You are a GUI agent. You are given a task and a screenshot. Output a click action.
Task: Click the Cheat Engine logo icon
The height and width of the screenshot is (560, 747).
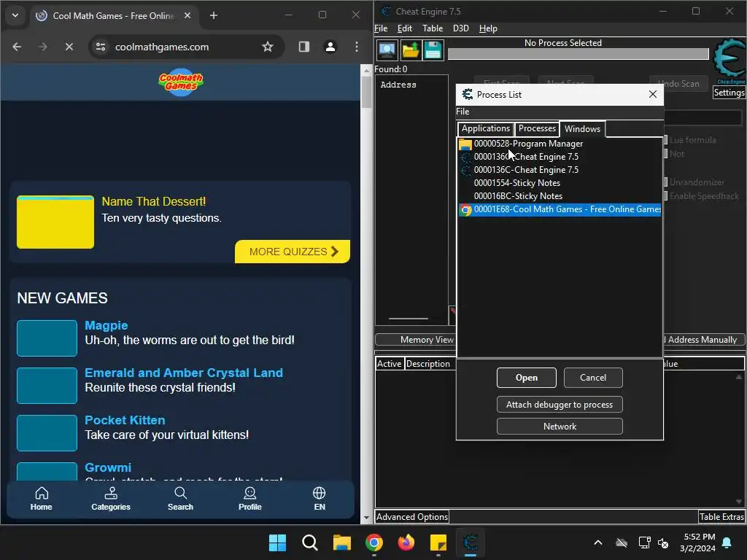coord(729,61)
